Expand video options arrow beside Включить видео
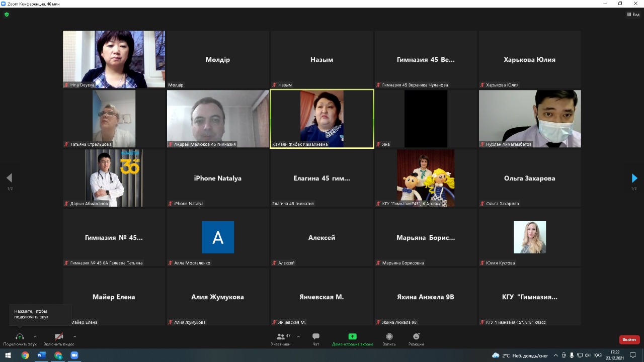This screenshot has height=362, width=644. (x=75, y=336)
